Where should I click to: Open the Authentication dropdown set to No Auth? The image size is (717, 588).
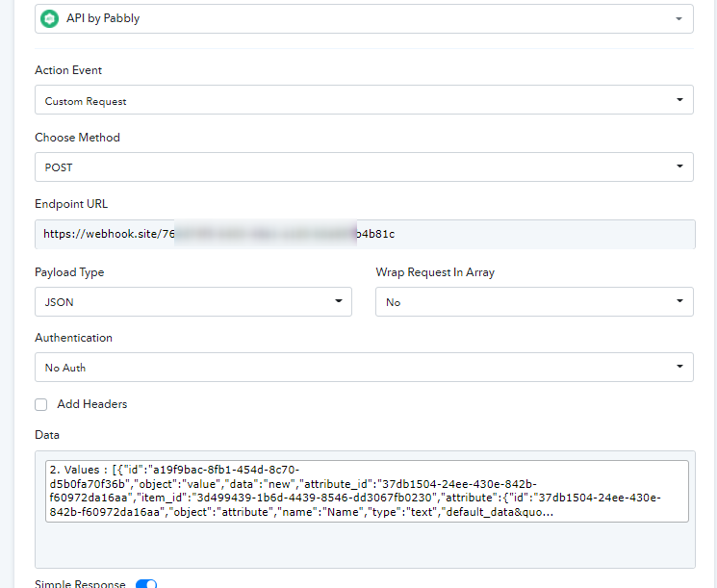point(364,367)
